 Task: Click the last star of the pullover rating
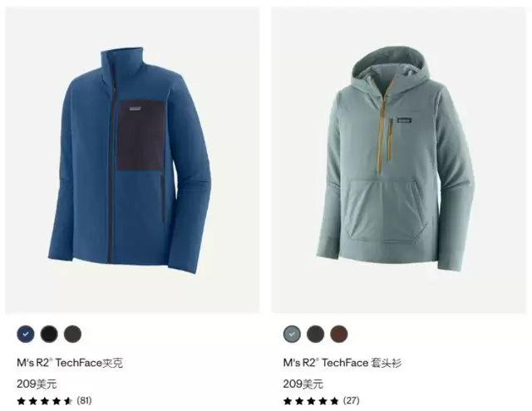pyautogui.click(x=334, y=401)
